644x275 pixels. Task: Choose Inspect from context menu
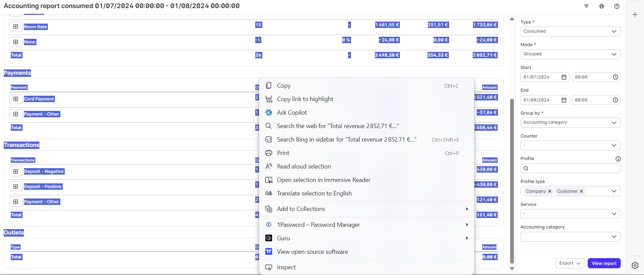[367, 267]
